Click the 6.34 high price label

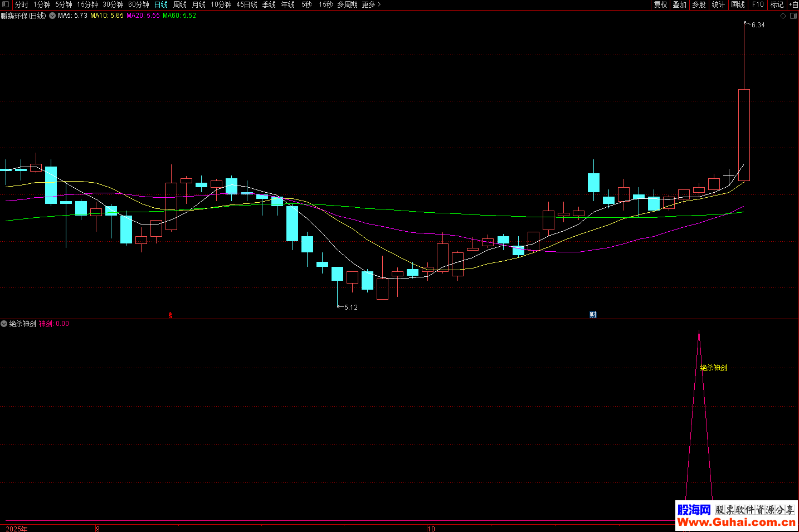(x=758, y=25)
